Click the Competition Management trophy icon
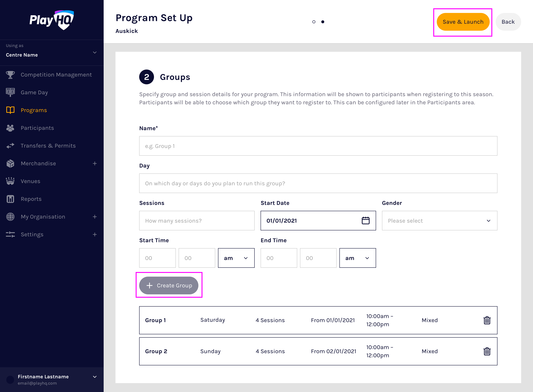The height and width of the screenshot is (392, 533). tap(10, 75)
